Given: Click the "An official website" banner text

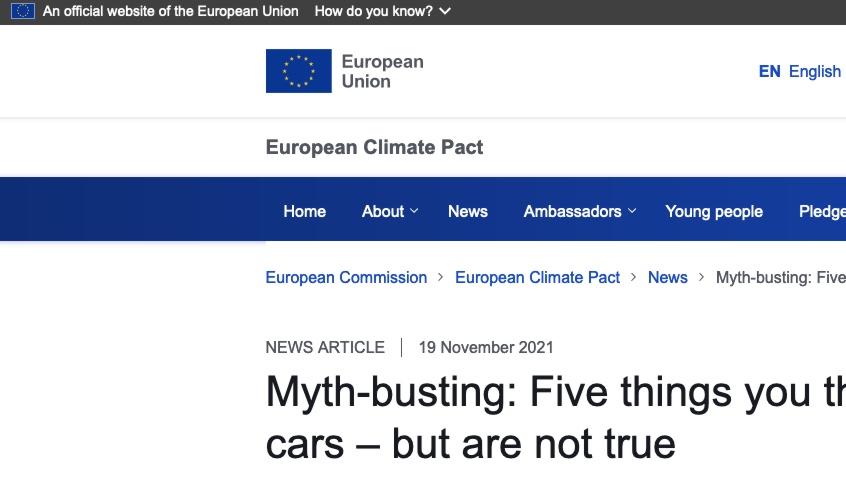Looking at the screenshot, I should click(x=170, y=11).
